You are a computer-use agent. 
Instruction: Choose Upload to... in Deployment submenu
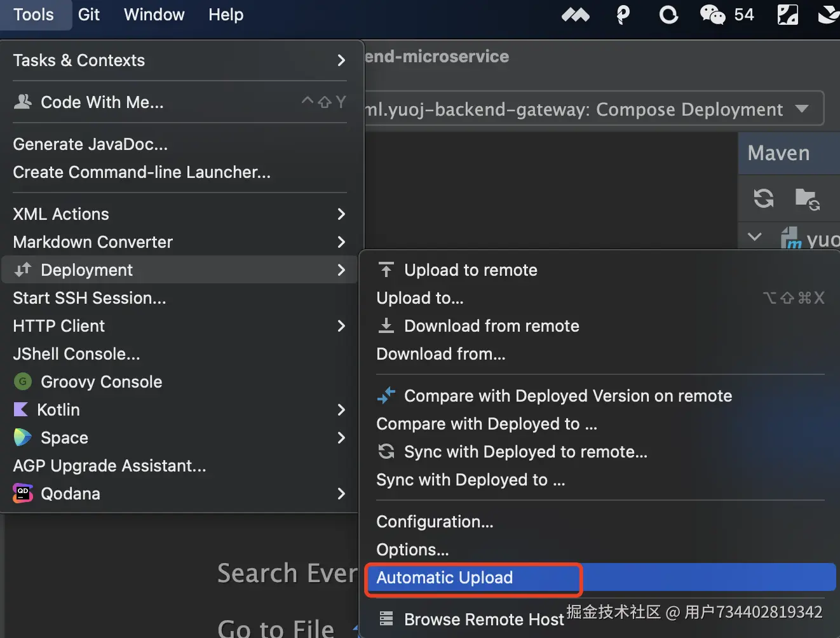click(x=600, y=298)
